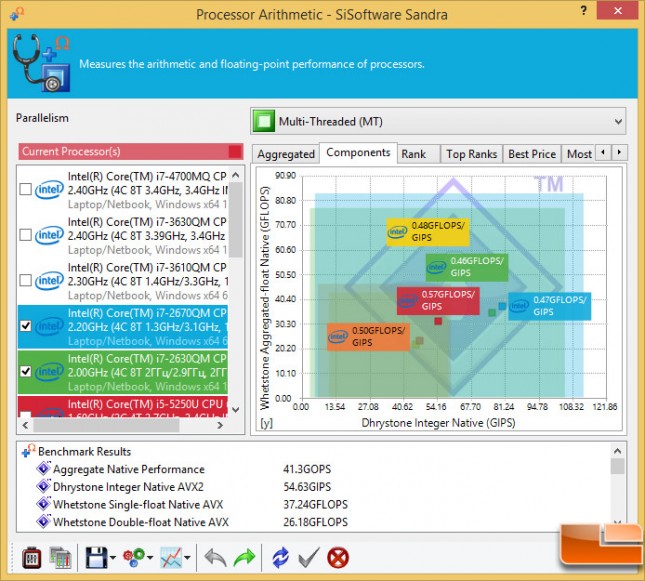
Task: Click benchmark results scroll up arrow
Action: (x=617, y=451)
